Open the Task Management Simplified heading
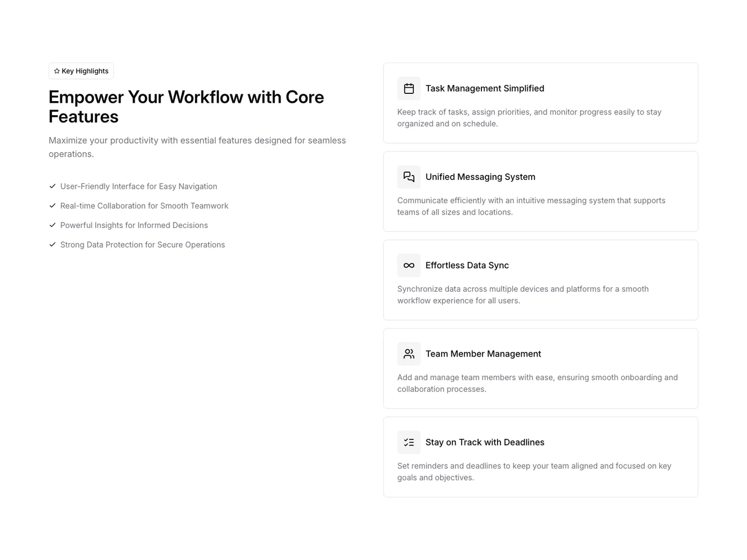The height and width of the screenshot is (560, 747). click(x=484, y=88)
